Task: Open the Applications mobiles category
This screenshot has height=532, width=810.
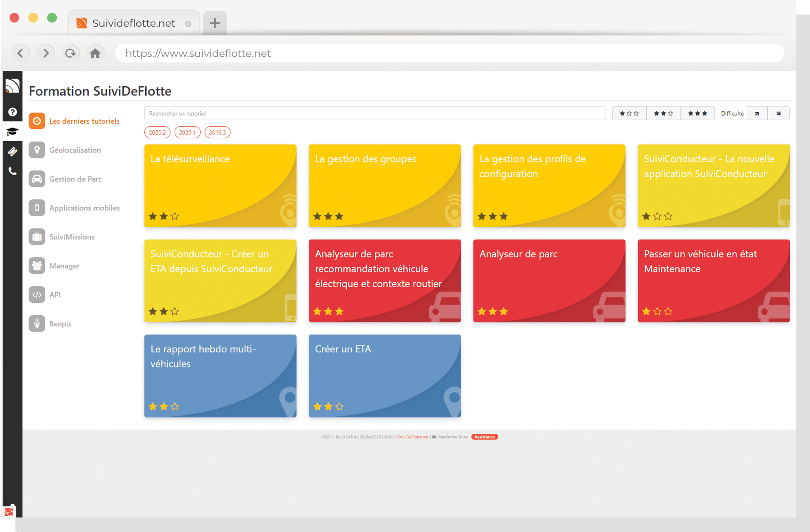Action: [x=84, y=208]
